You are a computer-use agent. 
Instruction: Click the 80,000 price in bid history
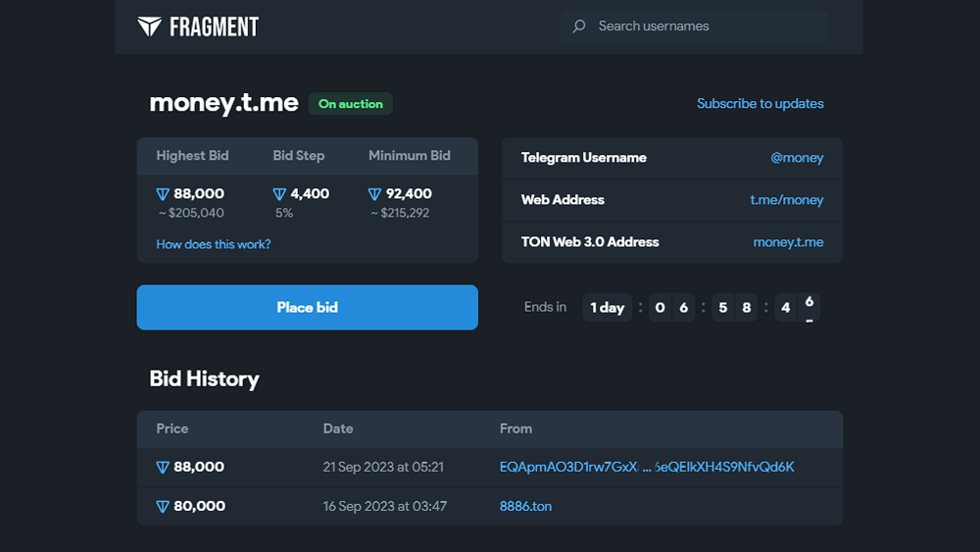pos(199,506)
